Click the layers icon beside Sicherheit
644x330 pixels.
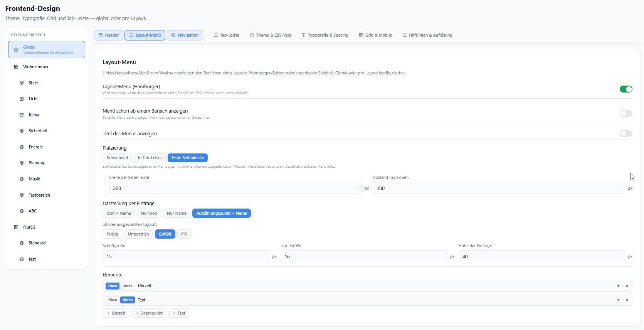tap(22, 131)
